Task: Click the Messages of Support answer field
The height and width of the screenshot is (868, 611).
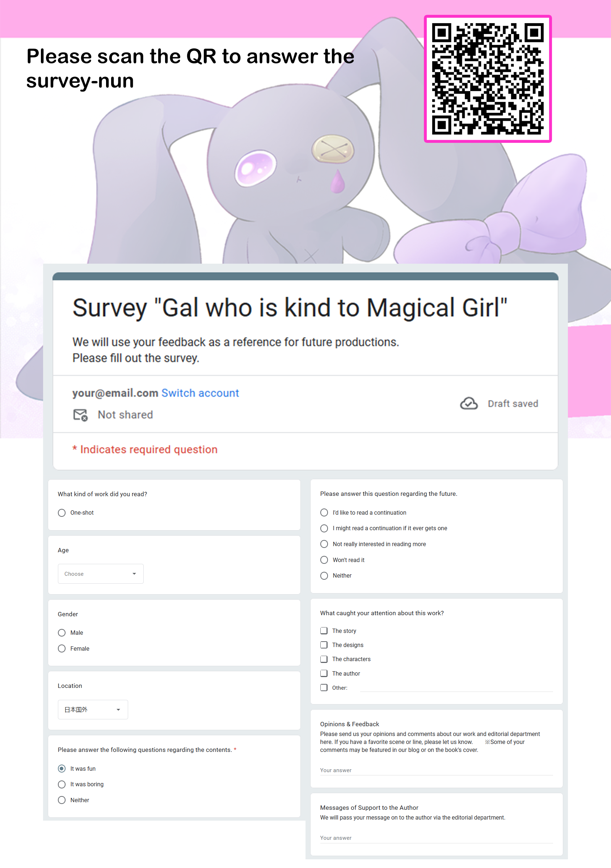Action: coord(436,838)
